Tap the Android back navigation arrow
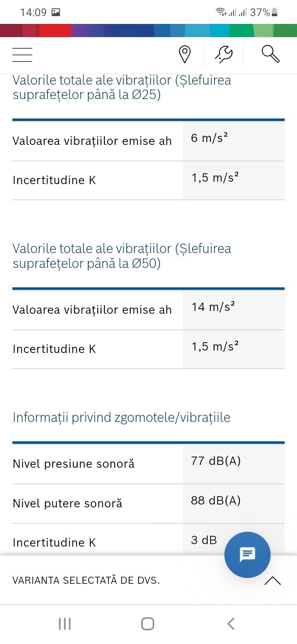The width and height of the screenshot is (297, 644). [x=231, y=623]
